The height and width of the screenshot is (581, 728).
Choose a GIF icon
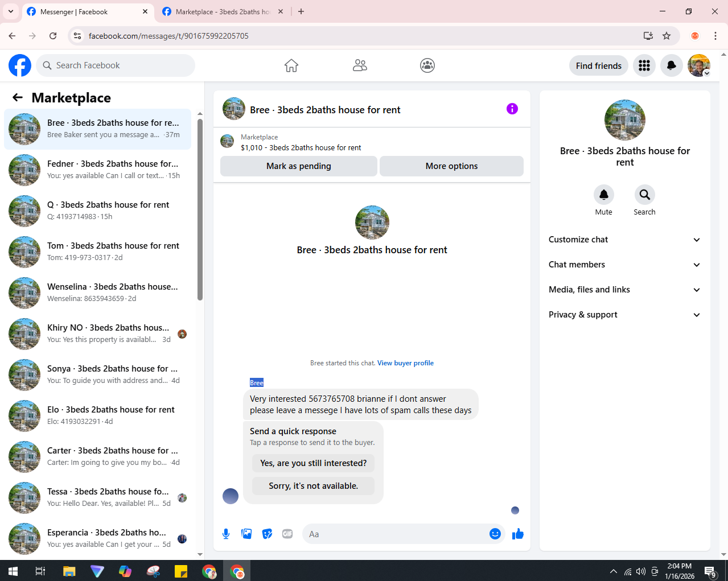click(x=287, y=534)
